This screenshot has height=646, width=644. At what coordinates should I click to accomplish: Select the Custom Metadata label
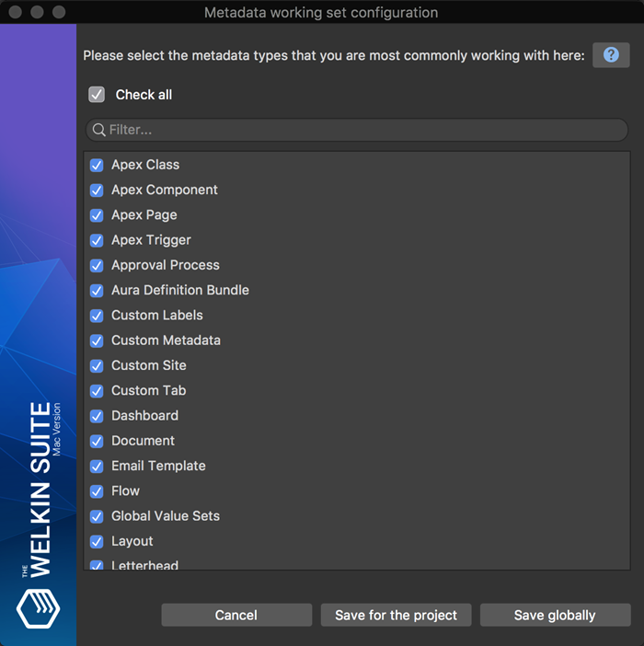166,340
